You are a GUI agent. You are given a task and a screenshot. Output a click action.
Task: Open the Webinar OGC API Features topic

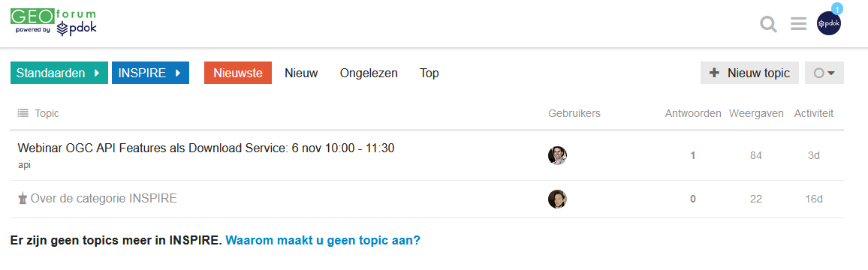206,148
